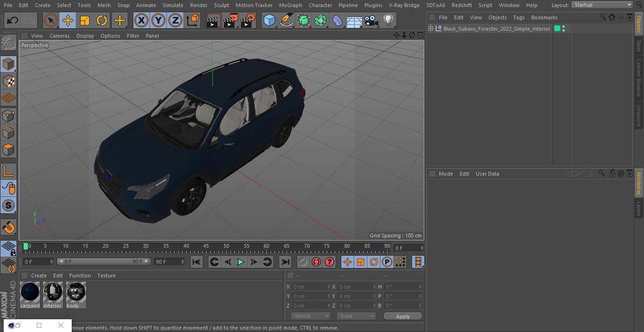This screenshot has width=644, height=332.
Task: Toggle Y axis lock
Action: (158, 20)
